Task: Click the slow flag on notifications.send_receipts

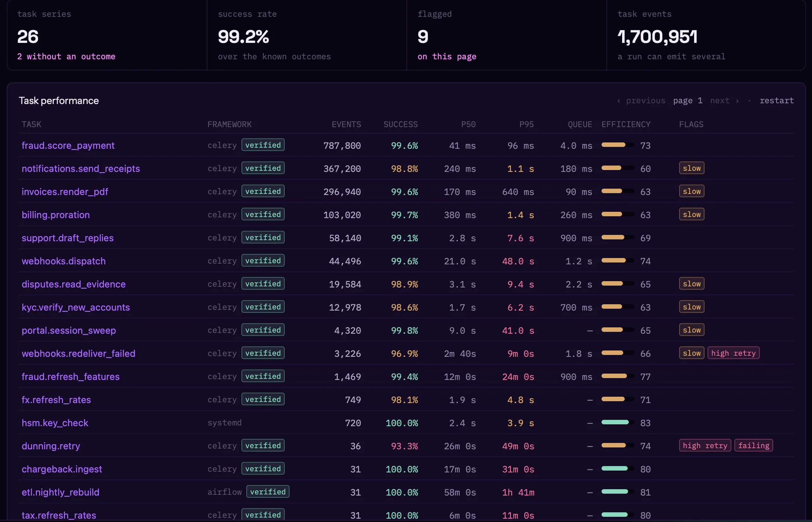Action: 691,168
